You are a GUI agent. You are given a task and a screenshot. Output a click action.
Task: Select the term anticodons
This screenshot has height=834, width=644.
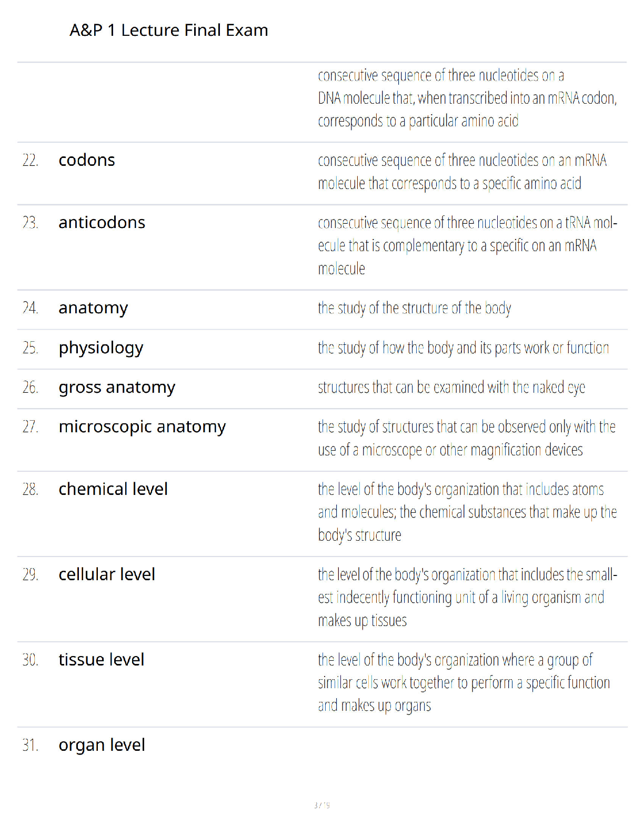point(102,223)
